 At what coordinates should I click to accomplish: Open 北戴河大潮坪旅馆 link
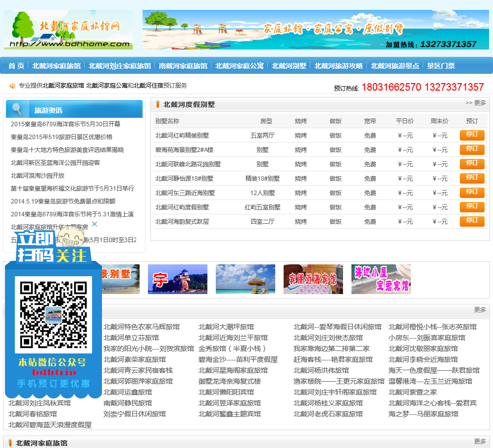[226, 327]
